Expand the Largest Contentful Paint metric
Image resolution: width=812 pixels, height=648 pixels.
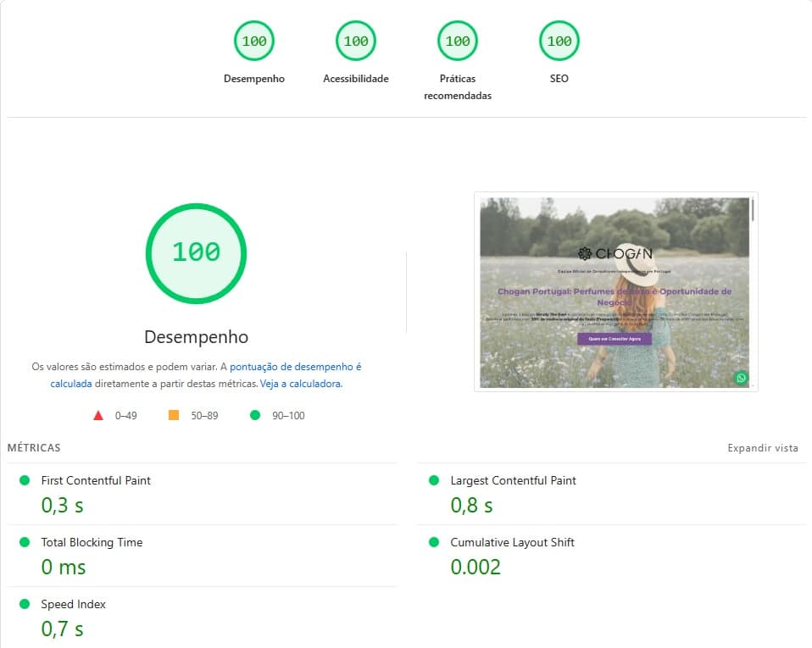click(513, 480)
